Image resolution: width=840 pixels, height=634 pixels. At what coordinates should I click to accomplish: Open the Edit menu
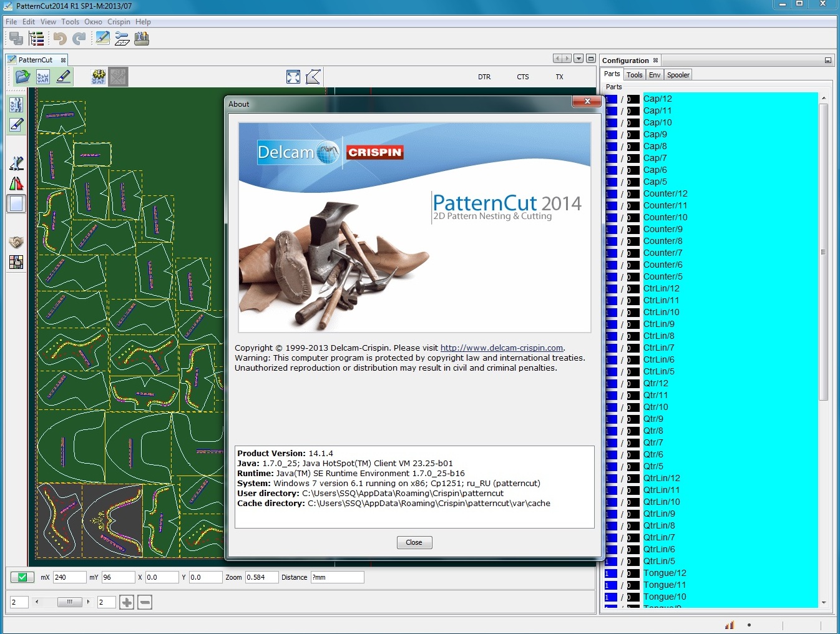click(29, 22)
